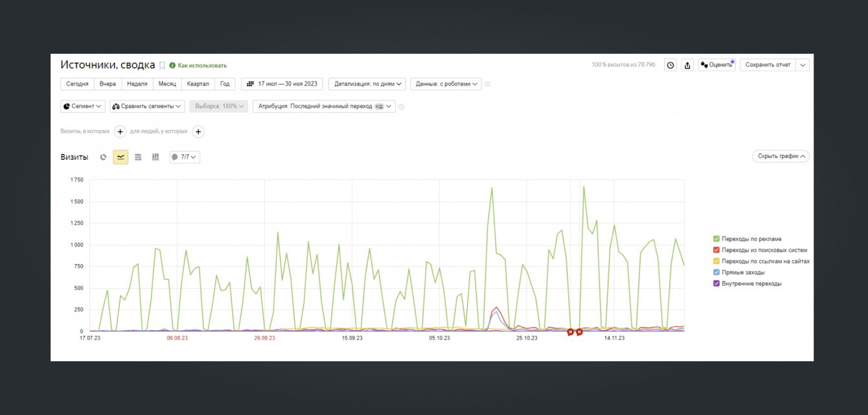Image resolution: width=868 pixels, height=415 pixels.
Task: Click the 26.08.23 axis date label
Action: pyautogui.click(x=264, y=338)
